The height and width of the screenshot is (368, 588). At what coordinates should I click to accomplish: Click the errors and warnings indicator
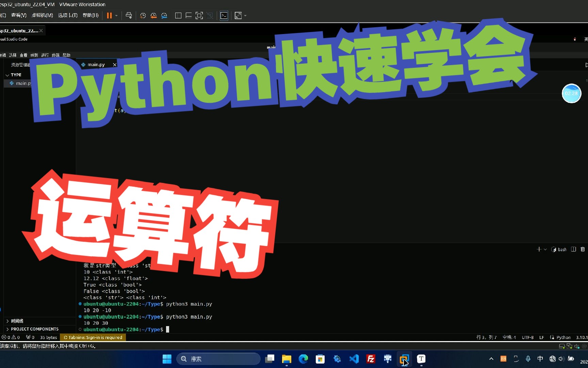(x=10, y=337)
